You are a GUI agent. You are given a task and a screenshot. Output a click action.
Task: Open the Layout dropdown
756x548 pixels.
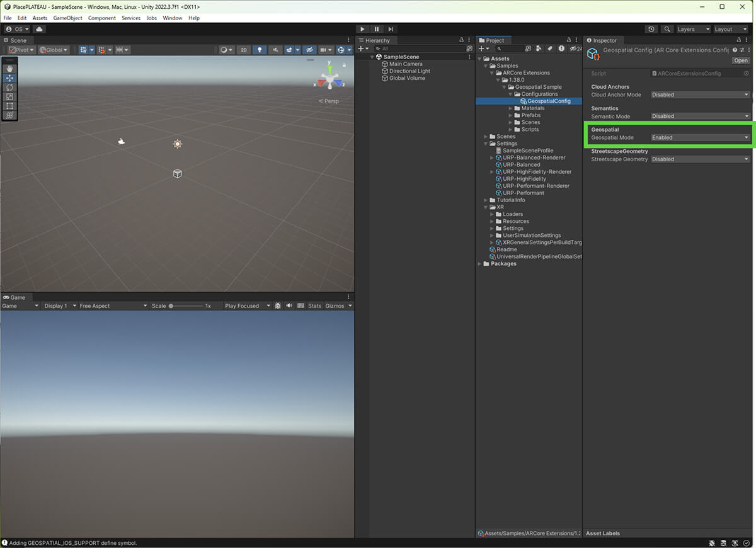(x=731, y=29)
